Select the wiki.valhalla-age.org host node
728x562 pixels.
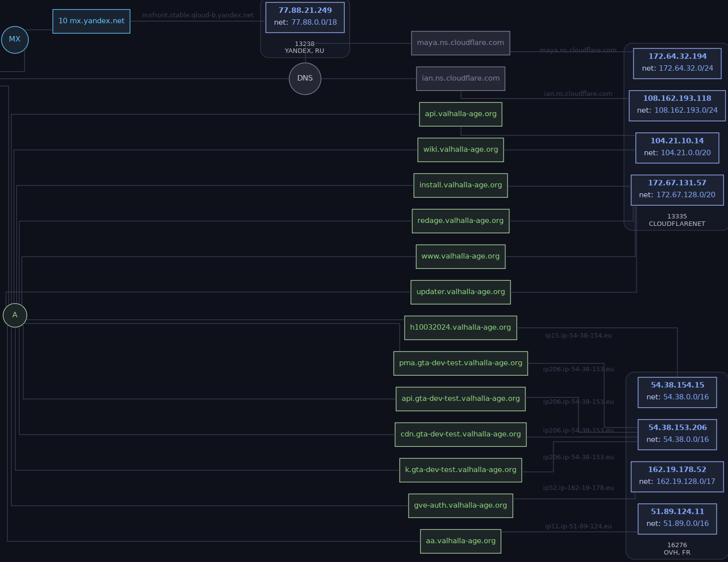(x=460, y=150)
